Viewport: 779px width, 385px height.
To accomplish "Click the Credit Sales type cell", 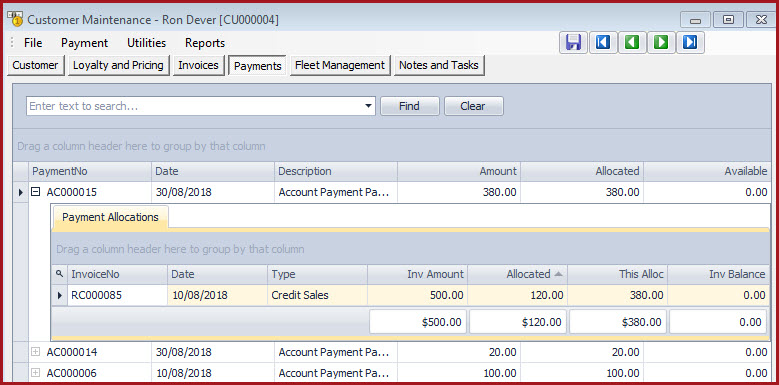I will point(317,295).
